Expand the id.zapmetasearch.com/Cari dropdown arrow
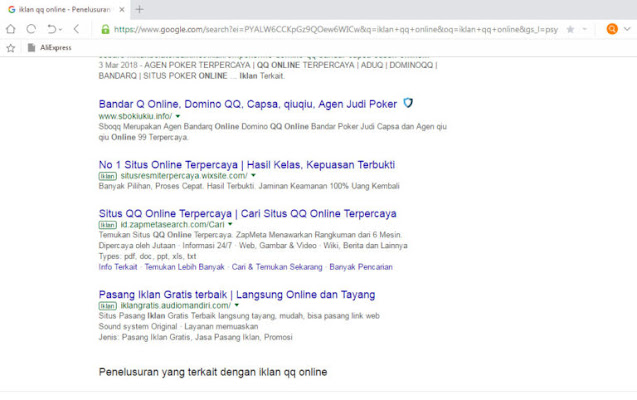 (x=230, y=224)
